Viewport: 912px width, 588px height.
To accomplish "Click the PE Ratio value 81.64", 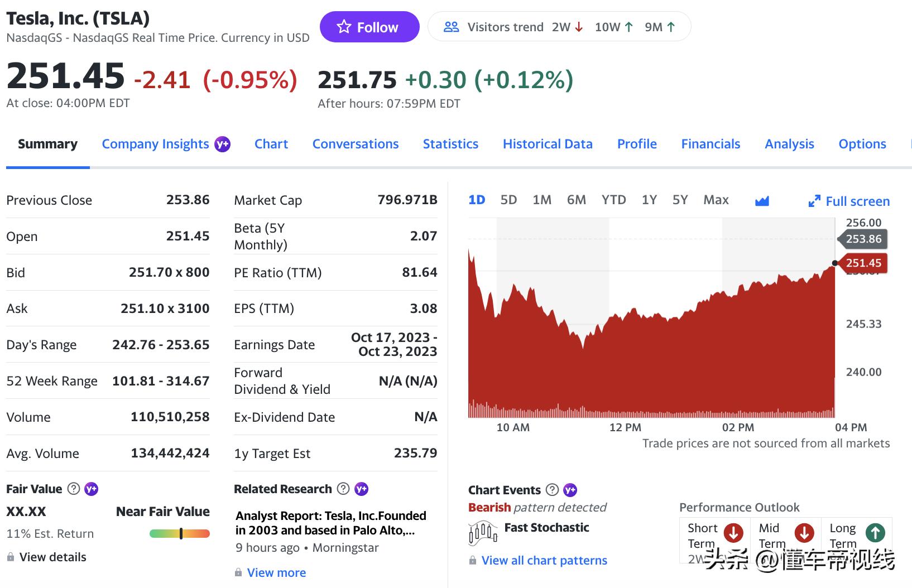I will (420, 272).
